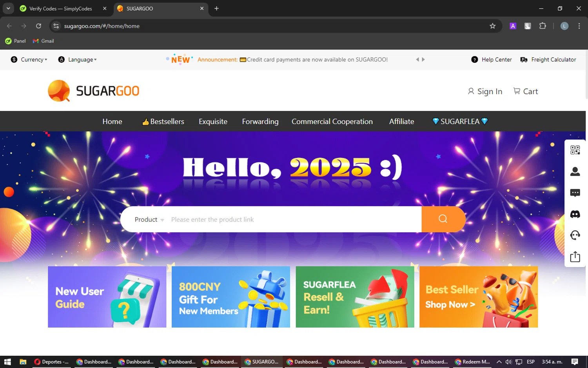This screenshot has width=588, height=368.
Task: Expand the Product search type dropdown
Action: click(149, 219)
